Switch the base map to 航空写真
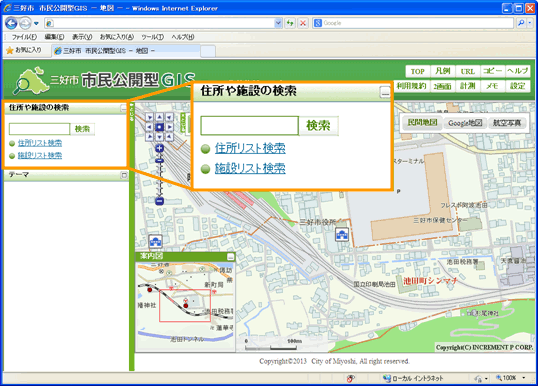 click(507, 123)
